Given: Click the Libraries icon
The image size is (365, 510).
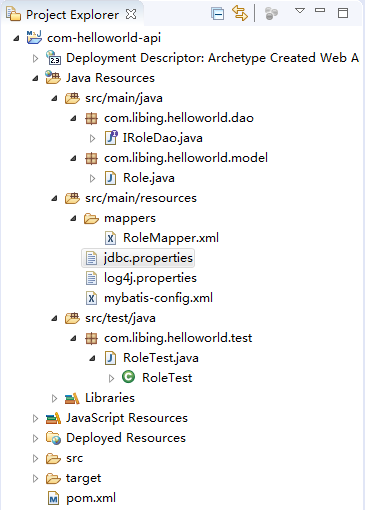Looking at the screenshot, I should tap(72, 398).
